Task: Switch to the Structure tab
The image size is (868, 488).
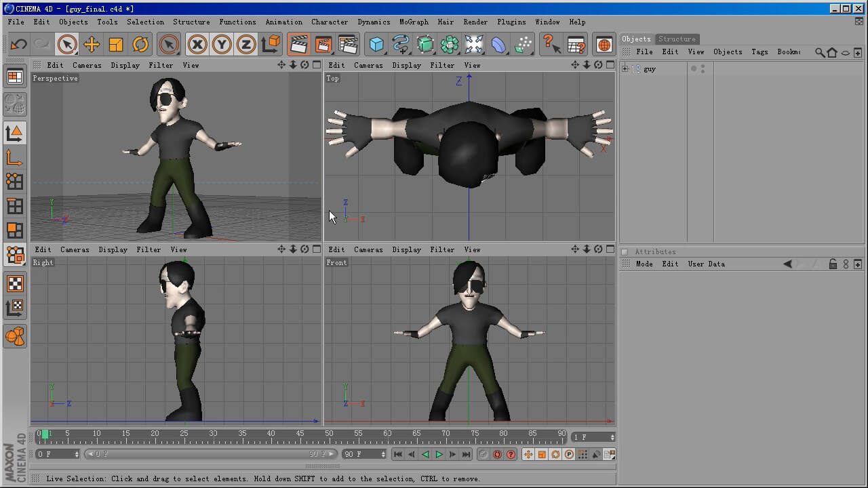Action: point(677,39)
